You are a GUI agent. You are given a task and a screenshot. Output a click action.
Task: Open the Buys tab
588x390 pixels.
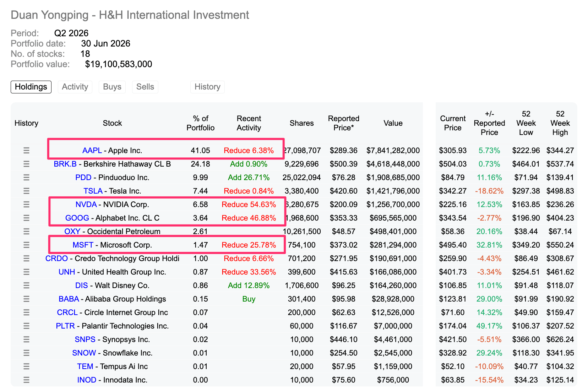click(112, 87)
